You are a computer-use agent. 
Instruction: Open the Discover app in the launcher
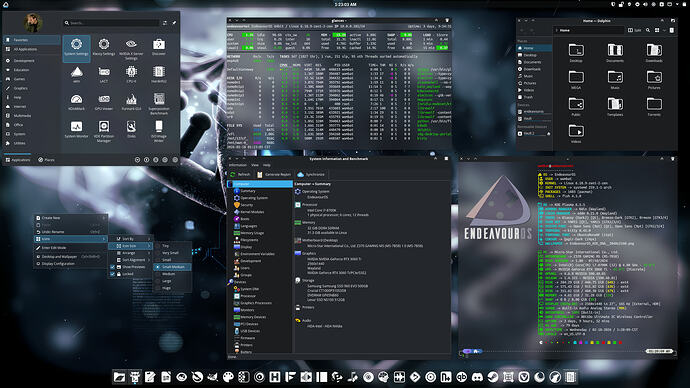click(x=159, y=47)
